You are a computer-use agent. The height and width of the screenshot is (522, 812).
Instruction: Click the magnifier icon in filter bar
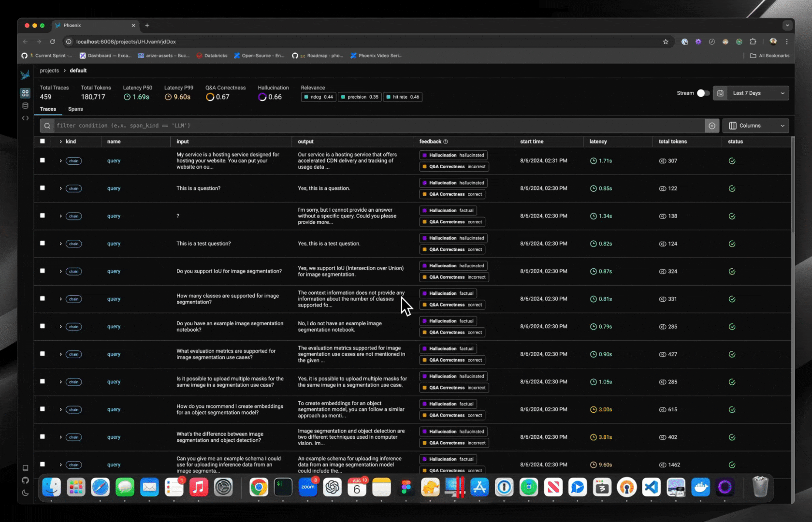[x=47, y=126]
